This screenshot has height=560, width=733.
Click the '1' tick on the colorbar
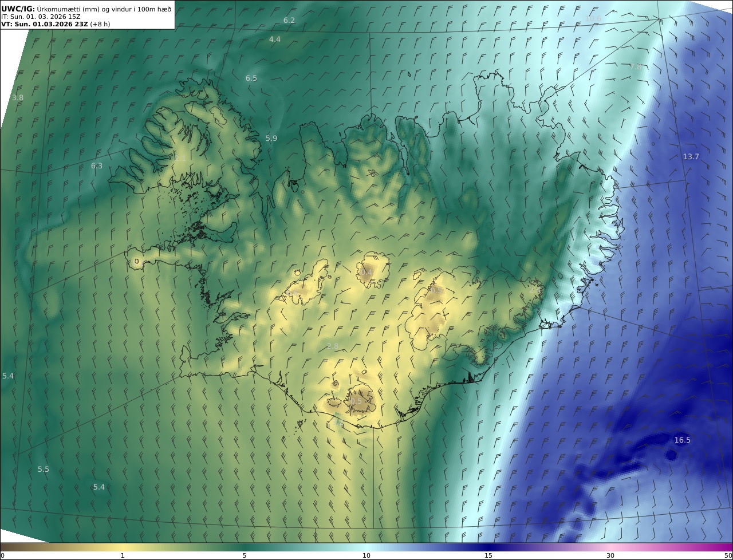coord(123,555)
